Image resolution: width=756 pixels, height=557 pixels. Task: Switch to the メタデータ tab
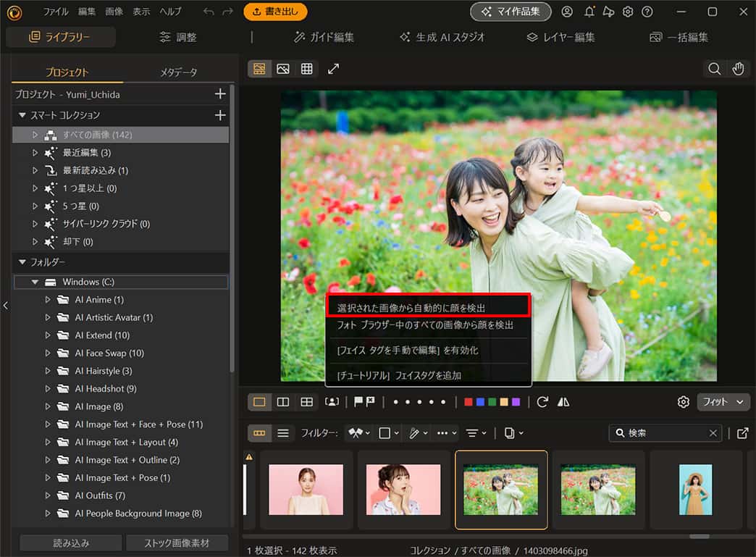point(178,72)
